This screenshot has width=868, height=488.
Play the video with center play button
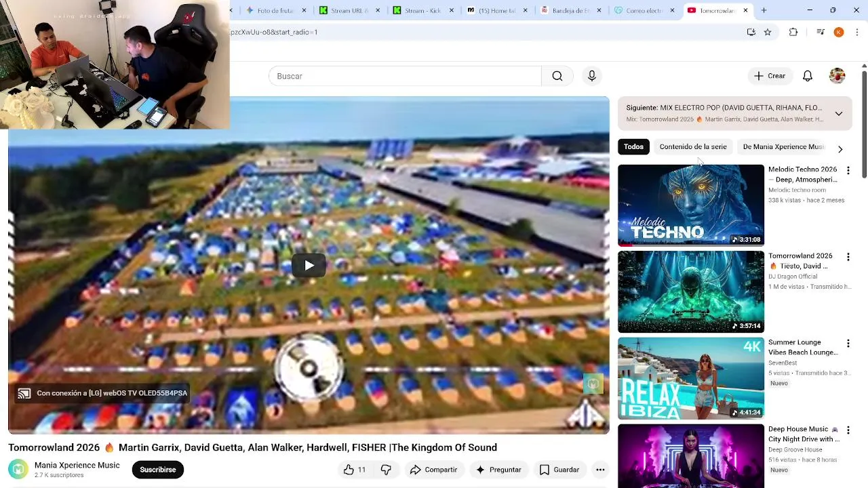point(309,265)
